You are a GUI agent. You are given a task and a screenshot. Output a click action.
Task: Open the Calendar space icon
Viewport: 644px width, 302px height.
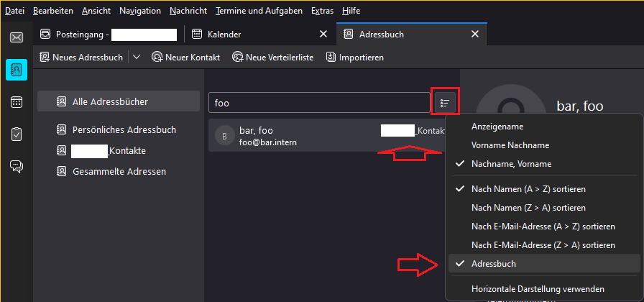pos(16,101)
